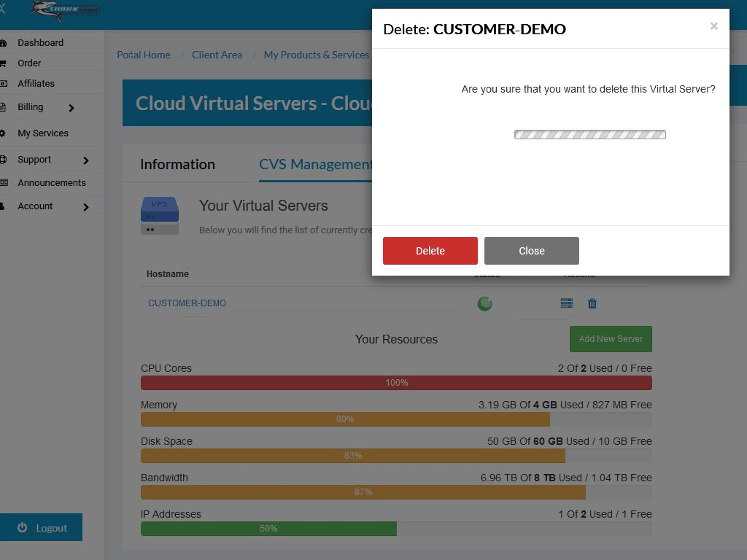747x560 pixels.
Task: Expand the Account submenu arrow
Action: (86, 207)
